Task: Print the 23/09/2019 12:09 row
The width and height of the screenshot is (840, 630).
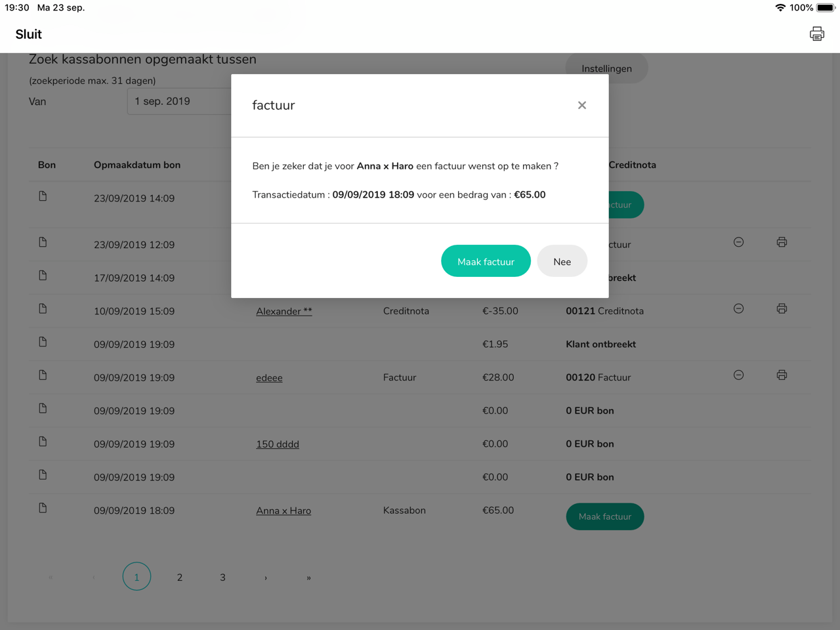Action: click(782, 242)
